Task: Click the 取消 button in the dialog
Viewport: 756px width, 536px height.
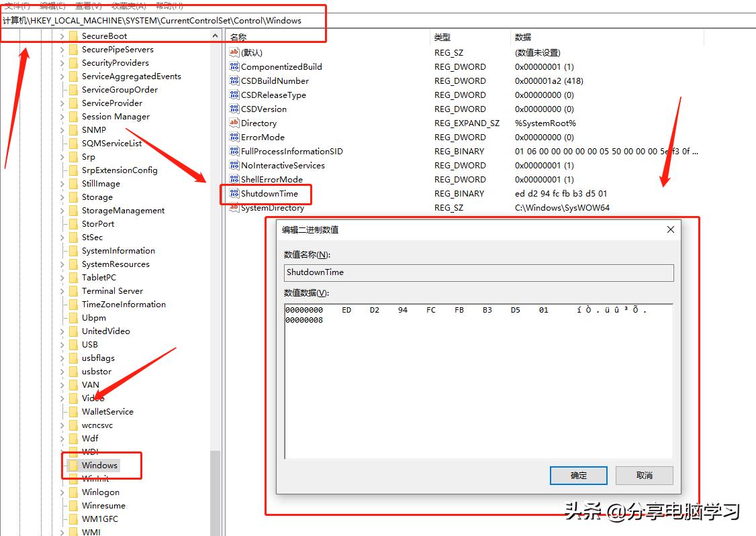Action: (643, 475)
